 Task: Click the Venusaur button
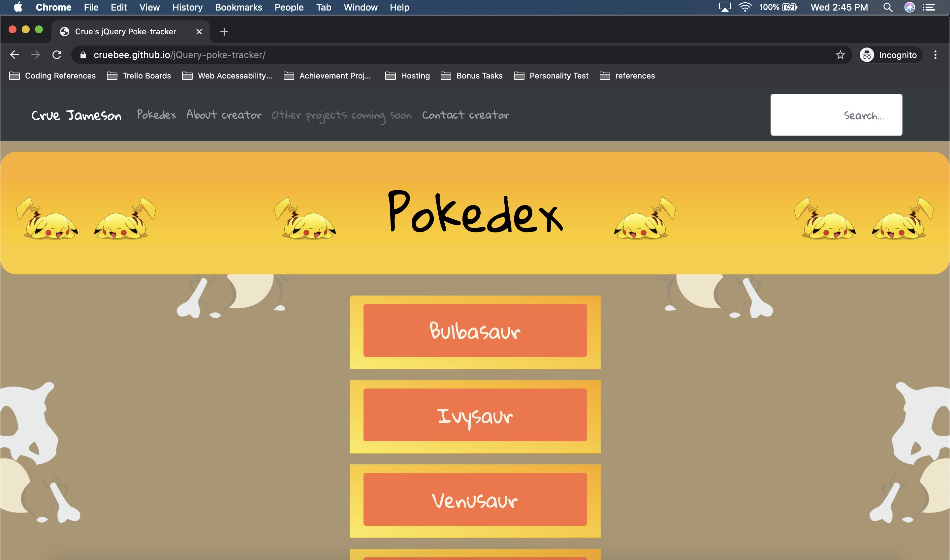475,499
